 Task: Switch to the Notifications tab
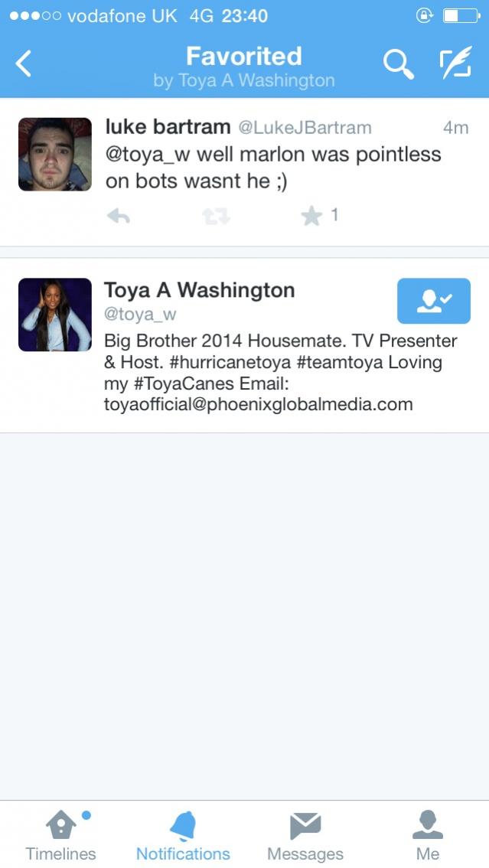coord(183,836)
